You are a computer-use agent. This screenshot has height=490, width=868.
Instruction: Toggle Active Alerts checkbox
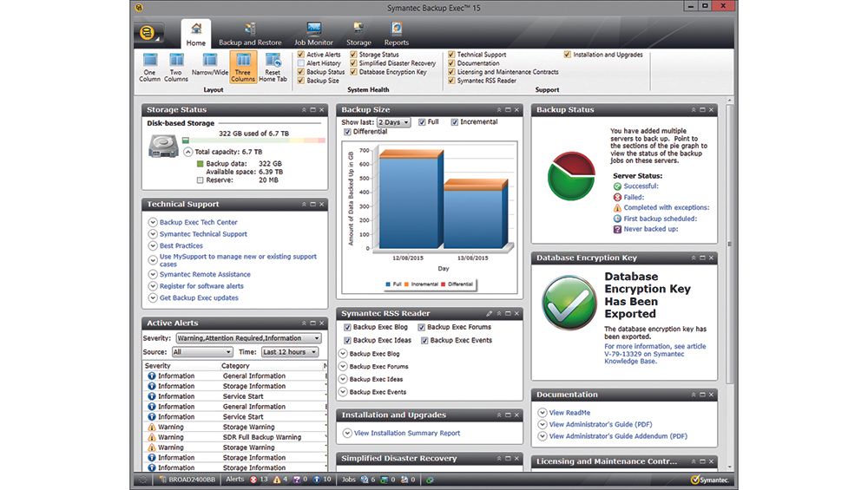tap(301, 54)
